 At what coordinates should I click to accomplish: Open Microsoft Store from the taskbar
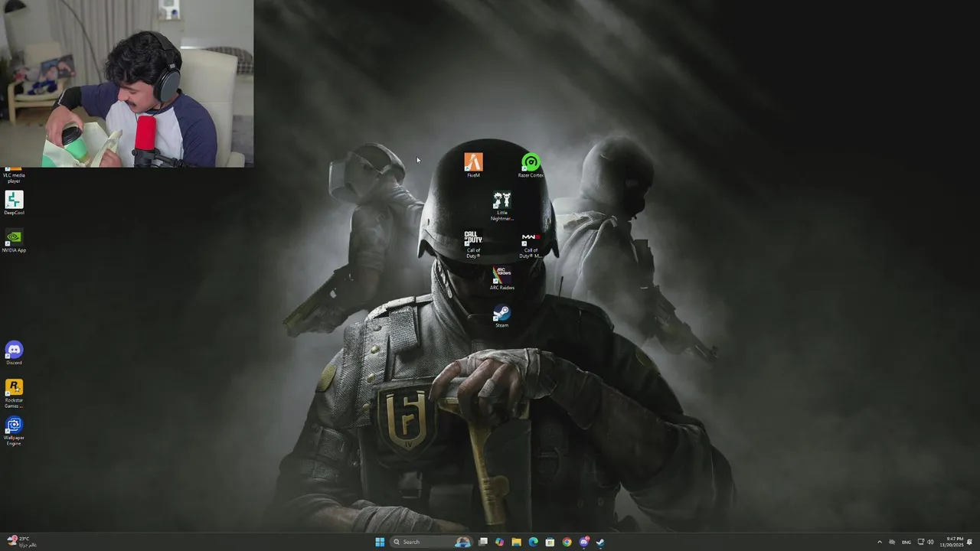tap(550, 542)
